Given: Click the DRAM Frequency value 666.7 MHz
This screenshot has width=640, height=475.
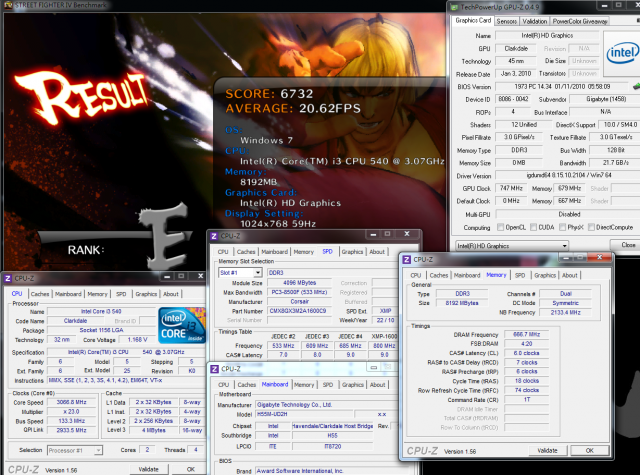Looking at the screenshot, I should pos(526,334).
